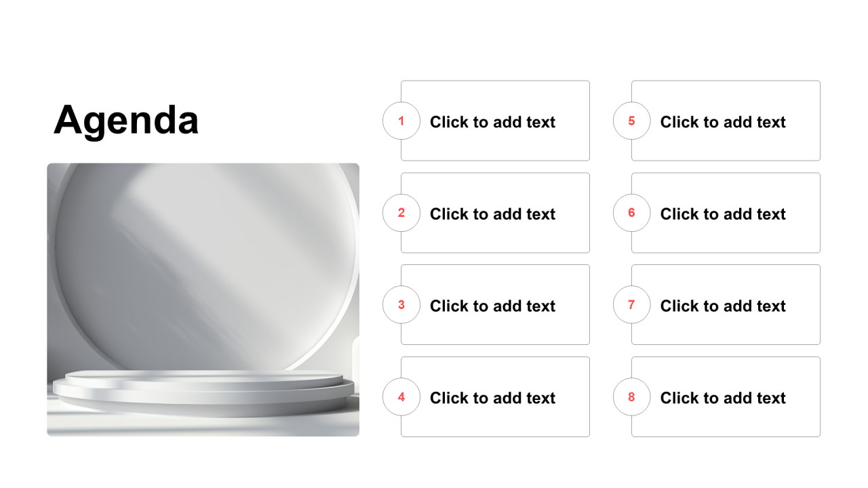Click the number 6 circle badge
This screenshot has height=488, width=868.
coord(632,213)
